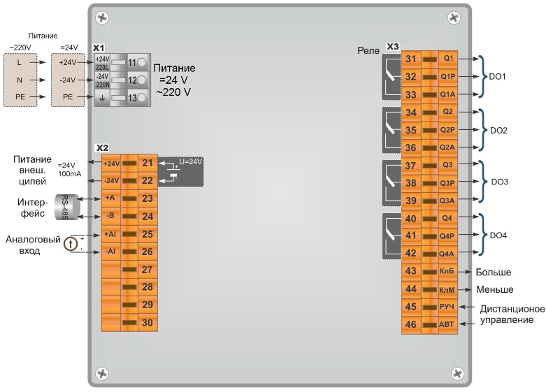Click the DO1 relay contact symbol

[391, 77]
